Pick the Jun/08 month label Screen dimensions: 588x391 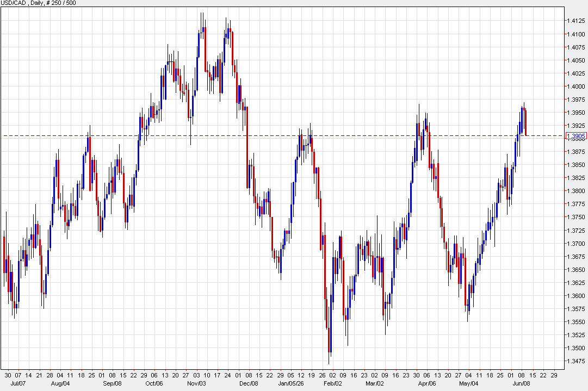521,383
